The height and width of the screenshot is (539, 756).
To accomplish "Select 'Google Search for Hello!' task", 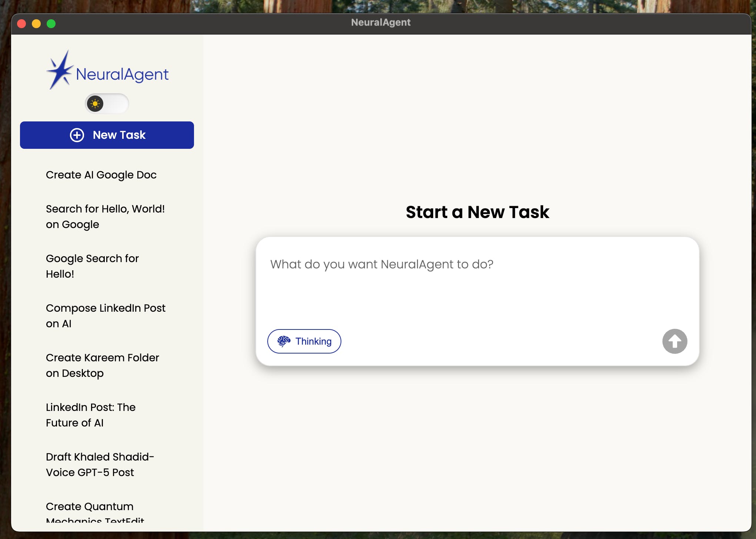I will (92, 266).
